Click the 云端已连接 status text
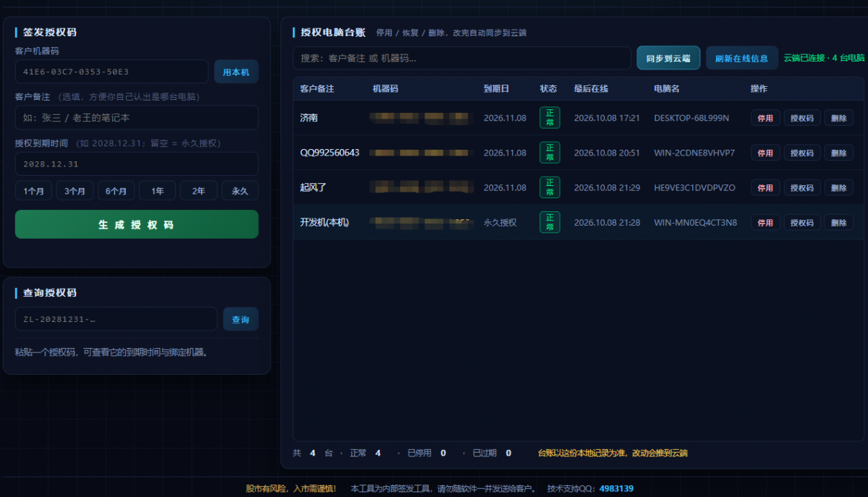Image resolution: width=868 pixels, height=497 pixels. point(824,58)
